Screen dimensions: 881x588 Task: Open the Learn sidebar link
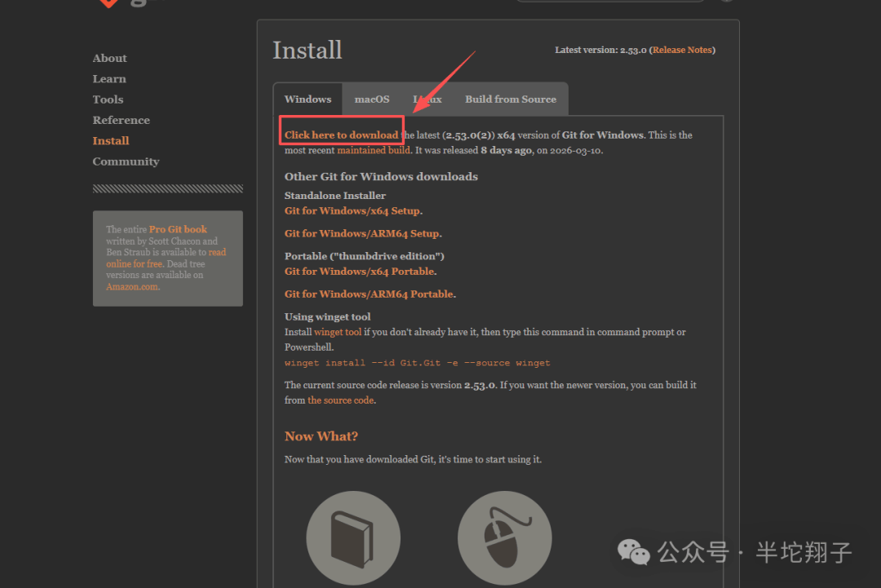[109, 79]
